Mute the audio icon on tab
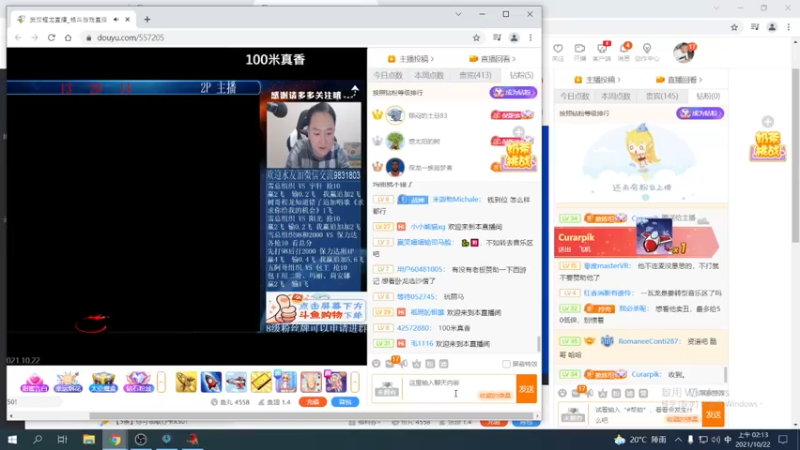Viewport: 800px width, 450px height. (x=116, y=19)
